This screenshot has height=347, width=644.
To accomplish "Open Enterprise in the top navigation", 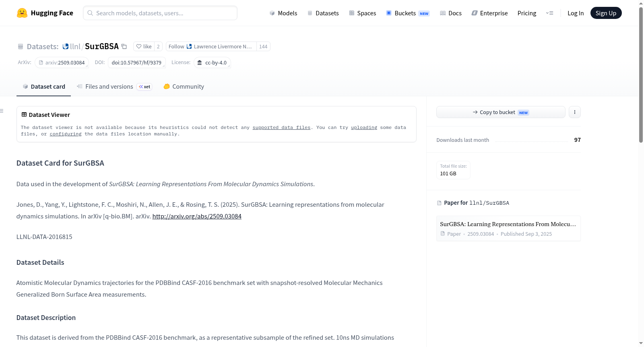I will 489,13.
